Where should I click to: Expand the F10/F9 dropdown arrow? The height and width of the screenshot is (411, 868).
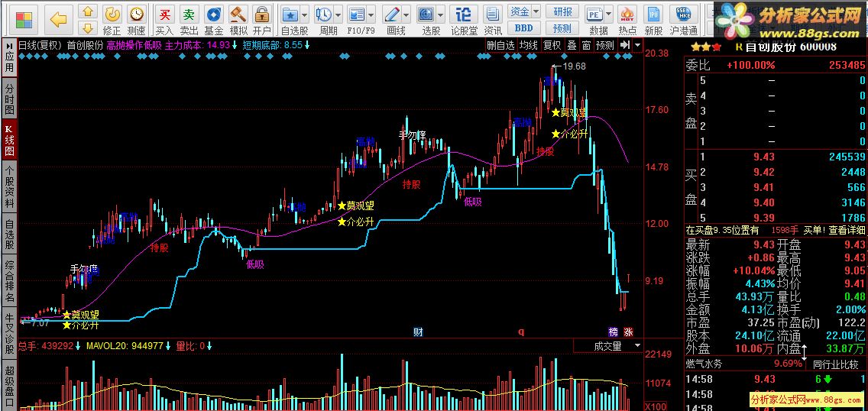[371, 15]
